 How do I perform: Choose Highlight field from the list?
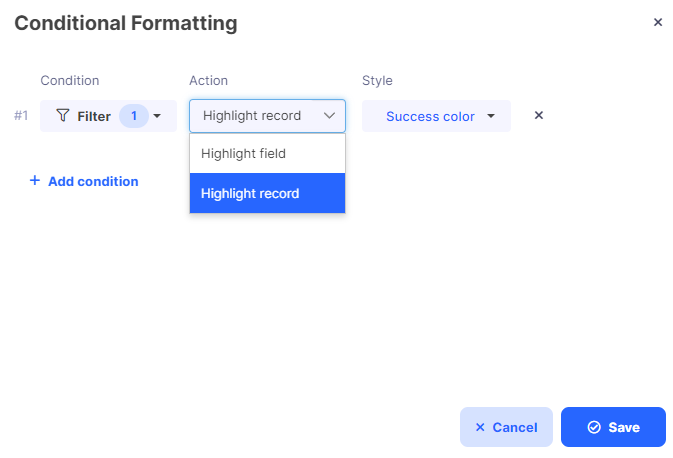[x=267, y=154]
